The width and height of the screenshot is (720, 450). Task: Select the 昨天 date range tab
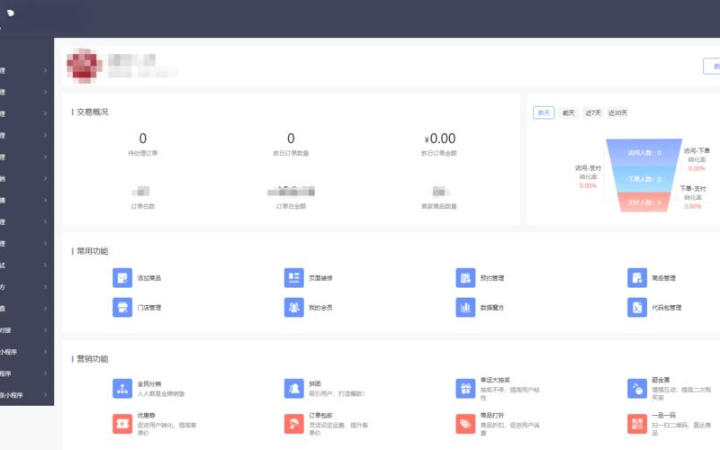point(544,112)
